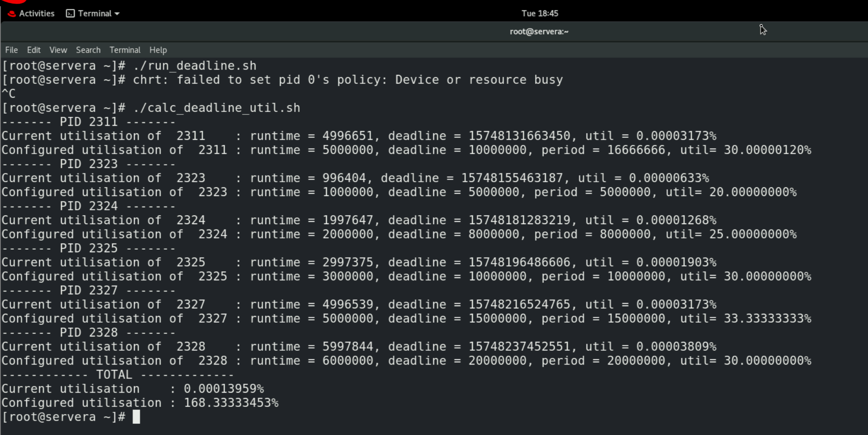Viewport: 868px width, 435px height.
Task: Open the View menu
Action: pos(58,50)
